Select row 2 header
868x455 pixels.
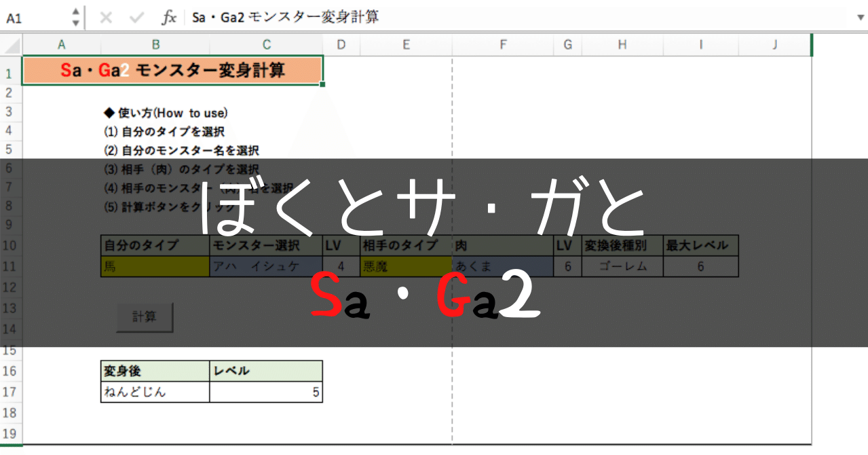(x=10, y=92)
